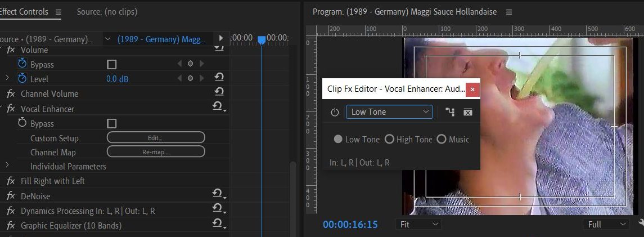Click Custom Setup Edit button
644x237 pixels.
point(156,137)
